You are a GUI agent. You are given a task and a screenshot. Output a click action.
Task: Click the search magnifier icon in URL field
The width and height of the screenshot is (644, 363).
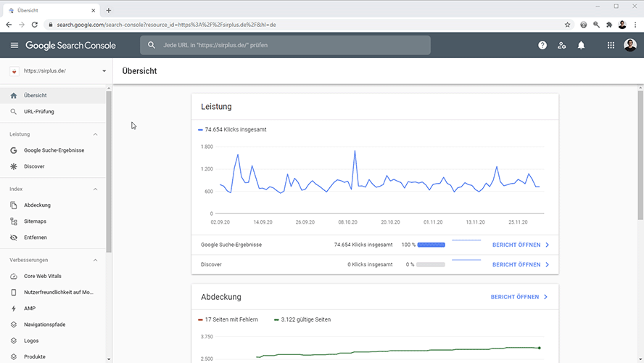[152, 45]
